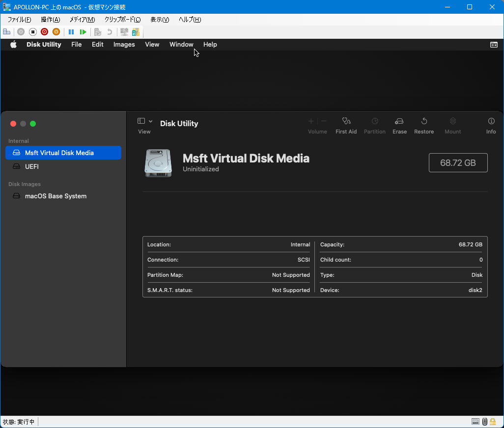Screen dimensions: 504x428
Task: Click the Type value Disk
Action: click(477, 275)
